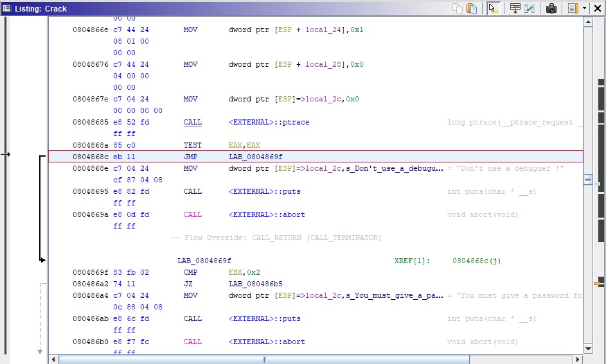Screen dimensions: 606x364
Task: Click the Copy icon in listing toolbar
Action: click(x=457, y=8)
